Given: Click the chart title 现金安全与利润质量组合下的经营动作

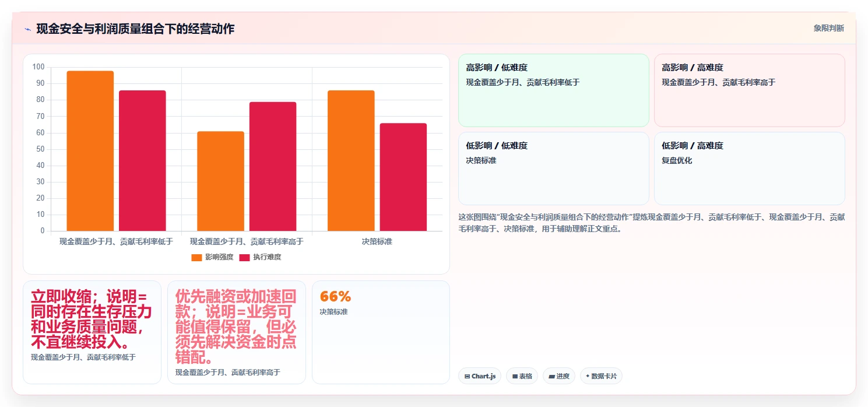Looking at the screenshot, I should click(135, 29).
